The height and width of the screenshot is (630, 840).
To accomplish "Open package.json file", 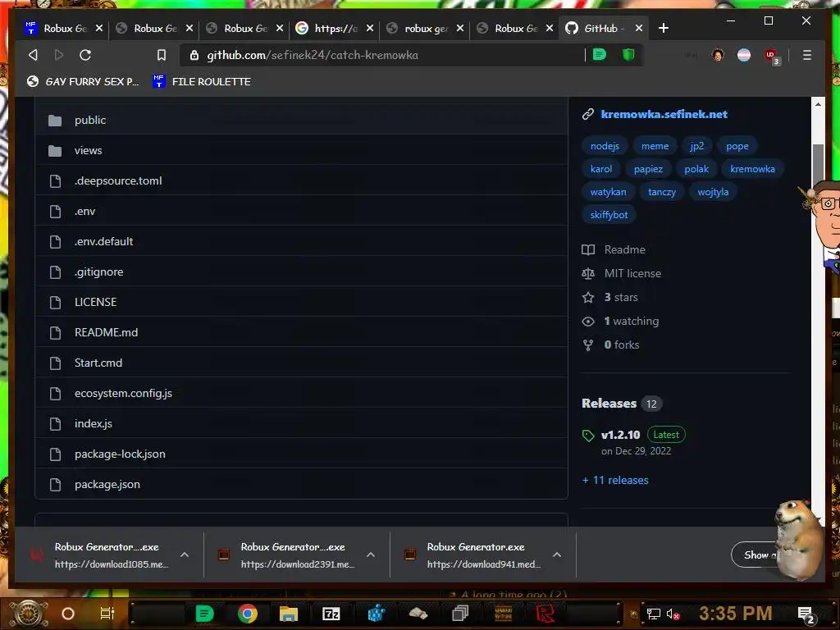I will pos(107,484).
